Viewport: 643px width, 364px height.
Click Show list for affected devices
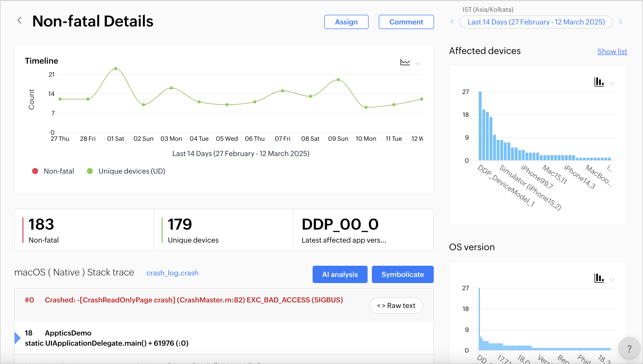pyautogui.click(x=612, y=51)
